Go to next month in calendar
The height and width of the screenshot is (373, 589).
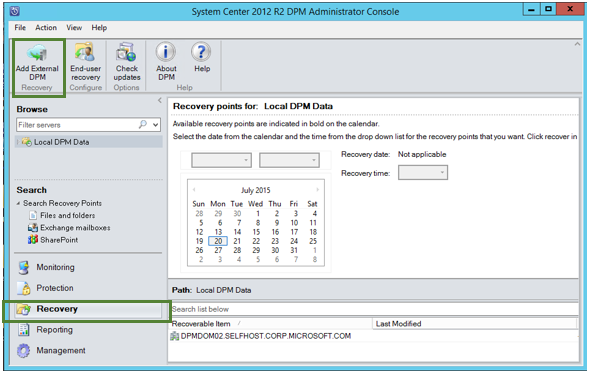pyautogui.click(x=317, y=190)
